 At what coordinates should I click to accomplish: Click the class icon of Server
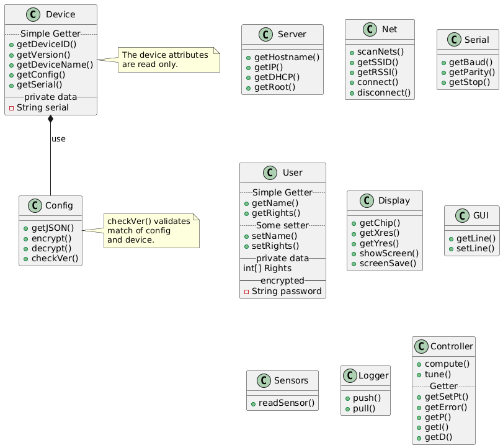coord(265,34)
